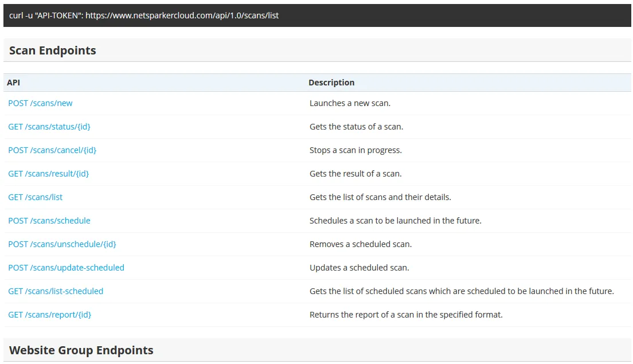This screenshot has height=364, width=633.
Task: Open the POST /scans/schedule link
Action: click(x=49, y=221)
